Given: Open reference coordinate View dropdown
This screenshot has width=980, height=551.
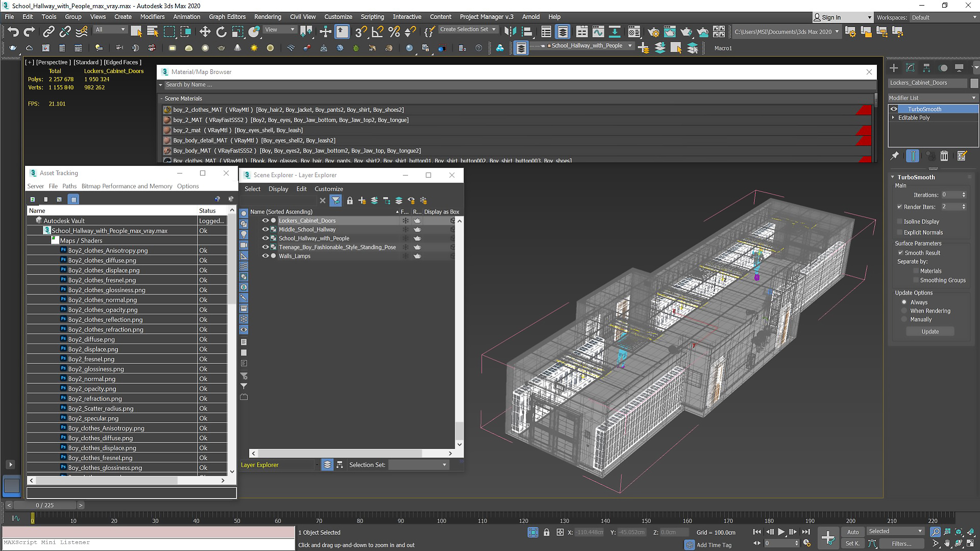Looking at the screenshot, I should 280,30.
